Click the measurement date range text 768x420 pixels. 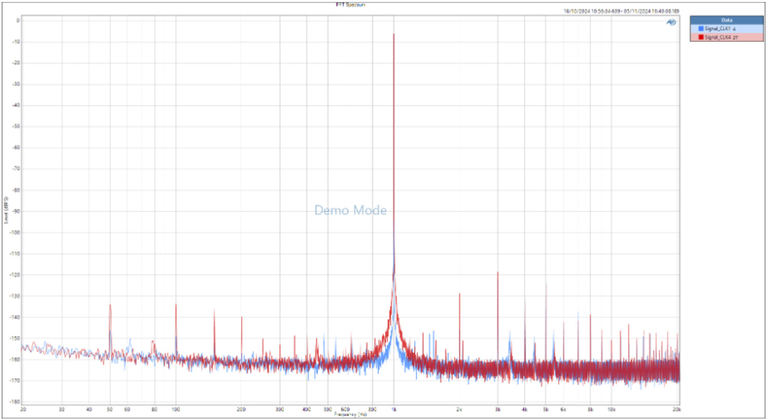[x=621, y=11]
